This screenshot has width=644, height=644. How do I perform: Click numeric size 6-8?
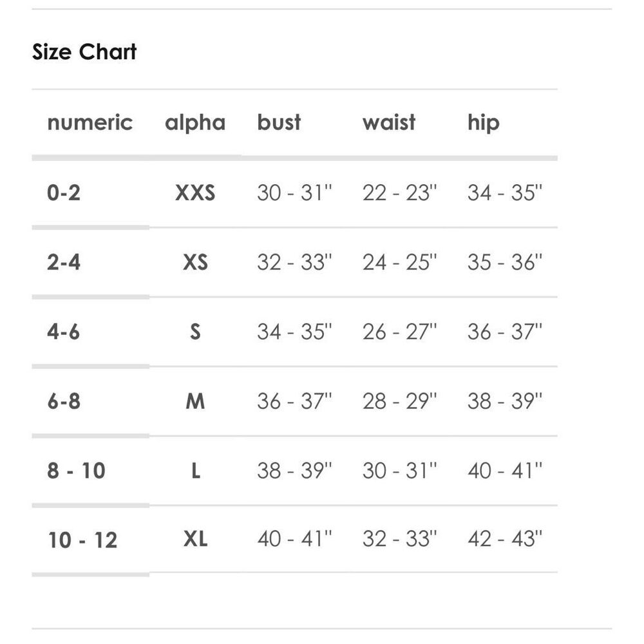pos(64,401)
